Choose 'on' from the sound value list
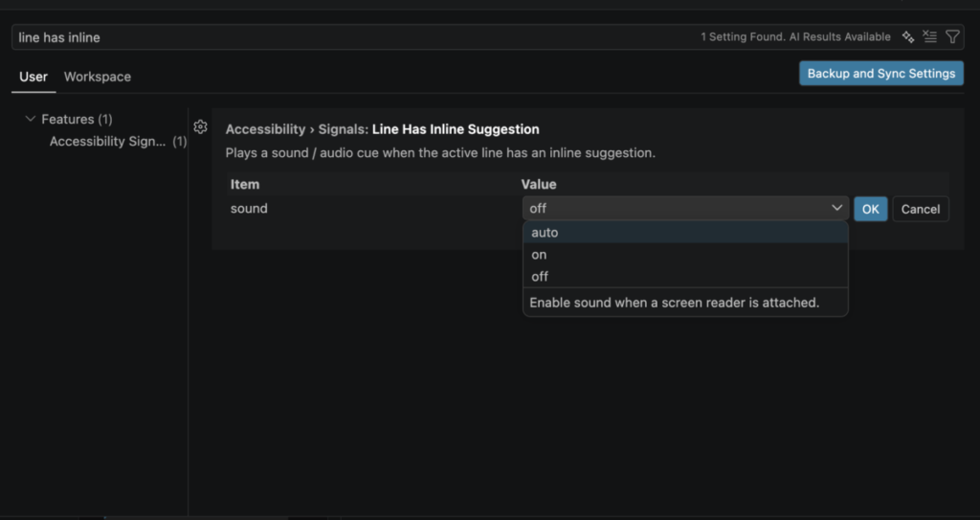The image size is (980, 520). pos(539,255)
